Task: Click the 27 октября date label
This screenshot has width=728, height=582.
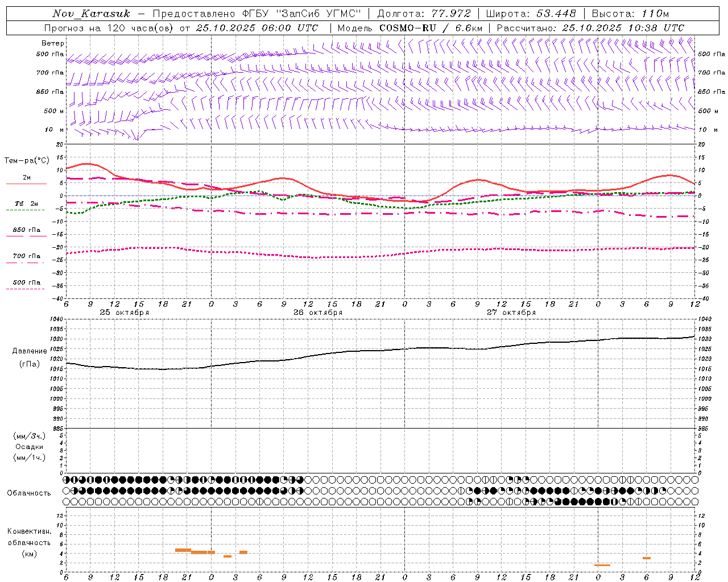Action: coord(511,313)
